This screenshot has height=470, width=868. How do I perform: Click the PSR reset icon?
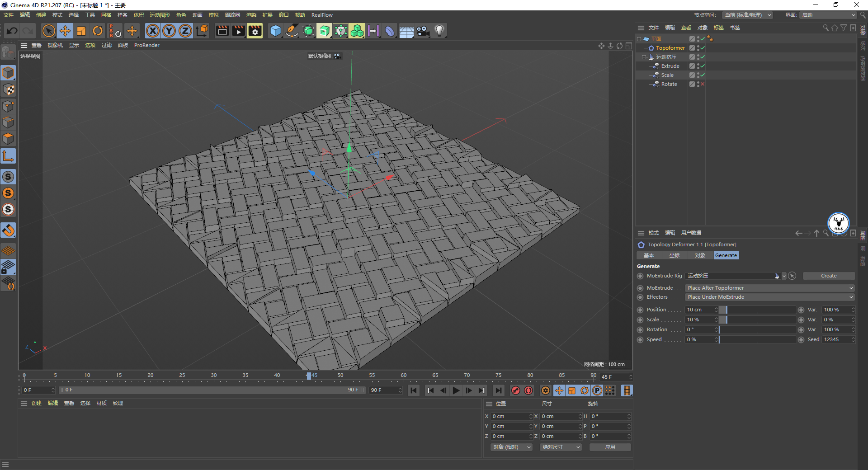point(115,31)
